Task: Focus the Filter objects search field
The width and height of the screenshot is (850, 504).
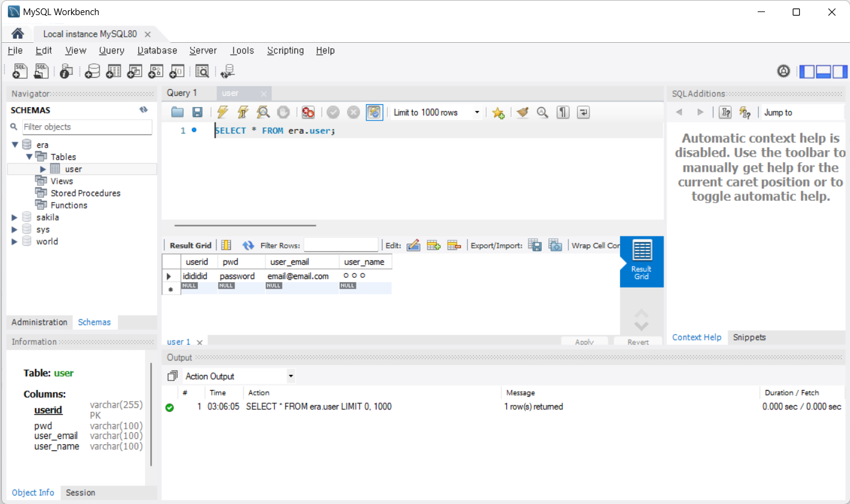Action: coord(87,127)
